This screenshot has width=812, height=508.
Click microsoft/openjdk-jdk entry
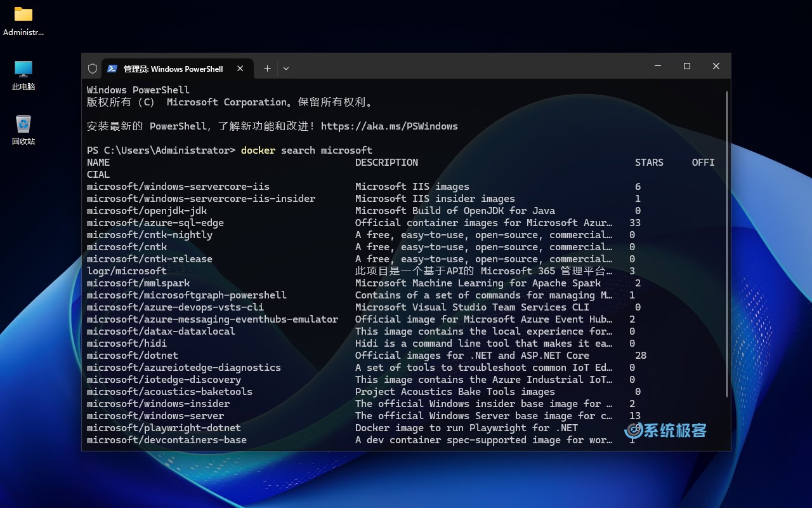click(x=147, y=211)
